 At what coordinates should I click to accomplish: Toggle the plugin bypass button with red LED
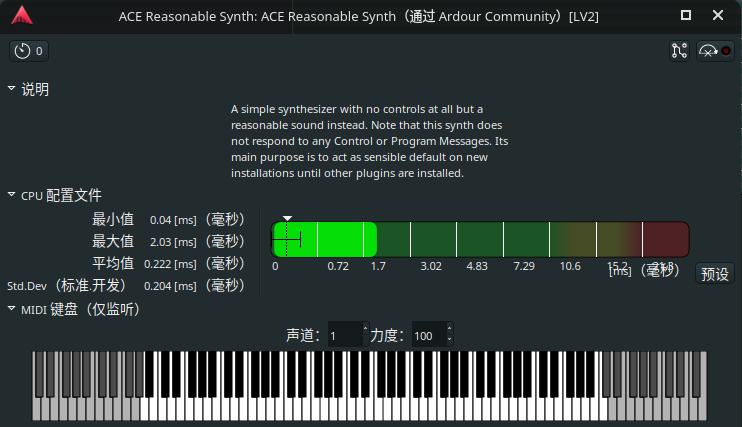(716, 51)
